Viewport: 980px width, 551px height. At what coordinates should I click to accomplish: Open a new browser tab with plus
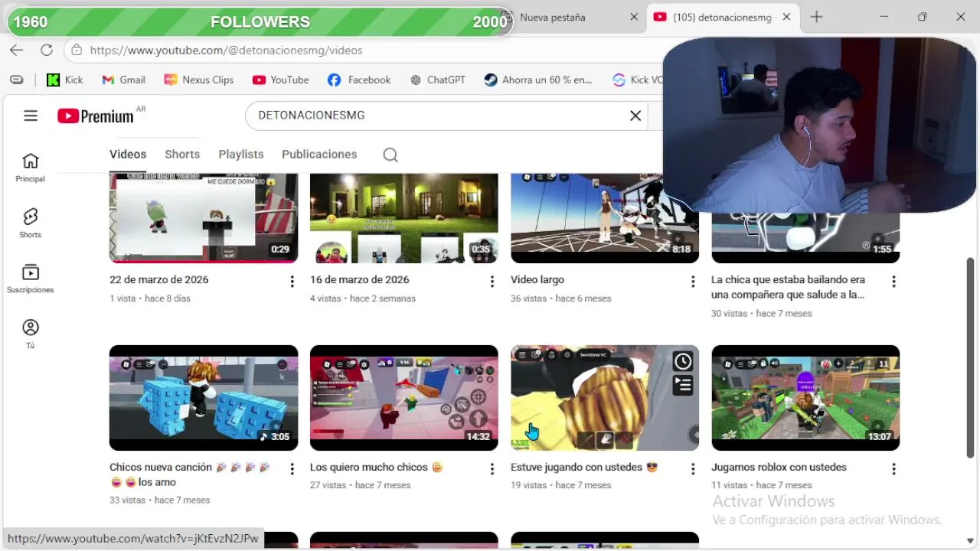[x=817, y=17]
